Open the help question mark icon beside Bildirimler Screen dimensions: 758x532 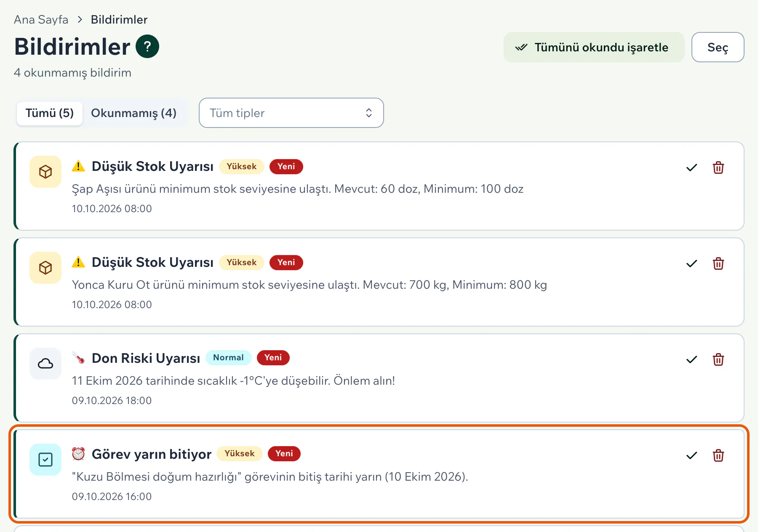[x=147, y=46]
